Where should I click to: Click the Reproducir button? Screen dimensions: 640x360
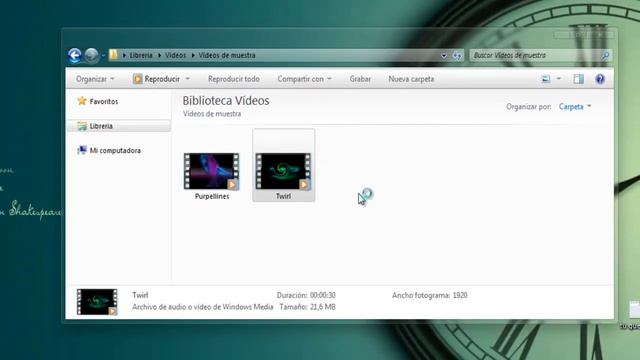pos(156,79)
